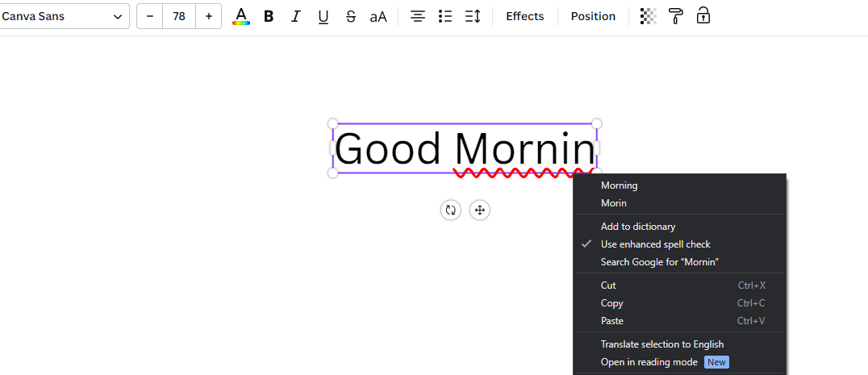Open the transparency checkerboard control
868x375 pixels.
click(649, 16)
